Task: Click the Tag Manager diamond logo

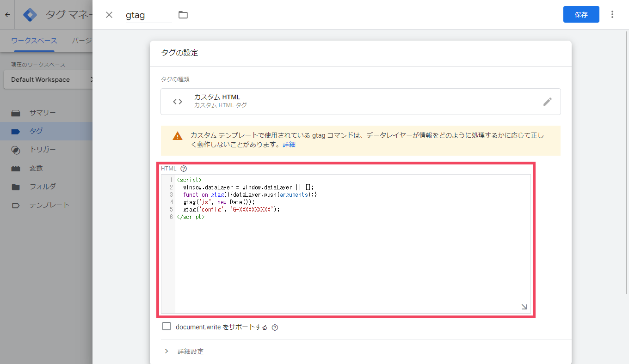Action: (x=30, y=15)
